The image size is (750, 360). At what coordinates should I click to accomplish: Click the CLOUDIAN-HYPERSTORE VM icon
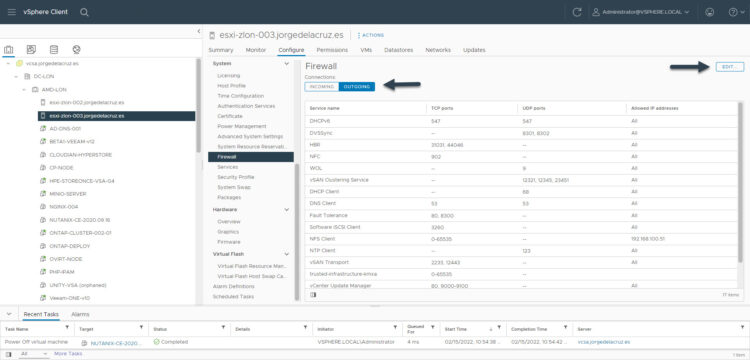pos(43,155)
